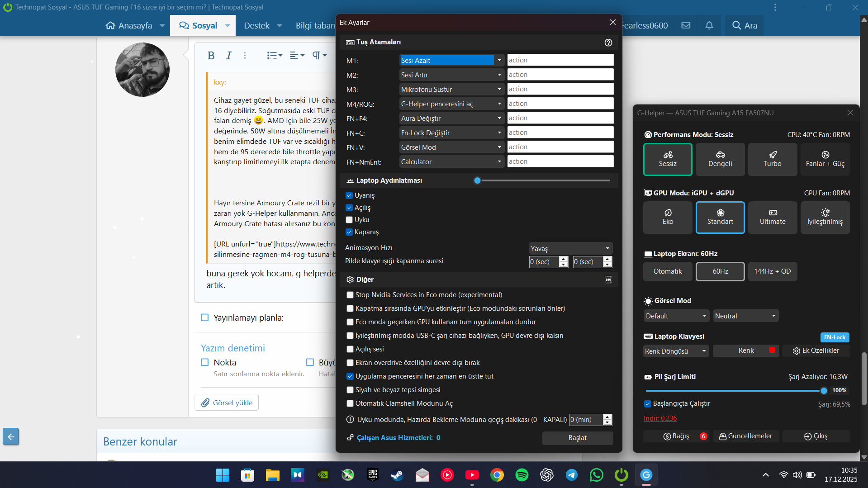Open the Windows Start menu
Viewport: 868px width, 488px height.
223,475
